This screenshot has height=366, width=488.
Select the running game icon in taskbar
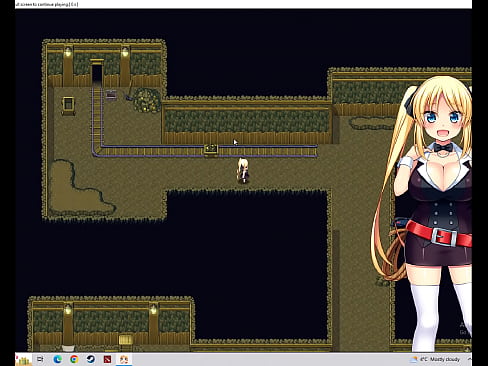(x=124, y=359)
